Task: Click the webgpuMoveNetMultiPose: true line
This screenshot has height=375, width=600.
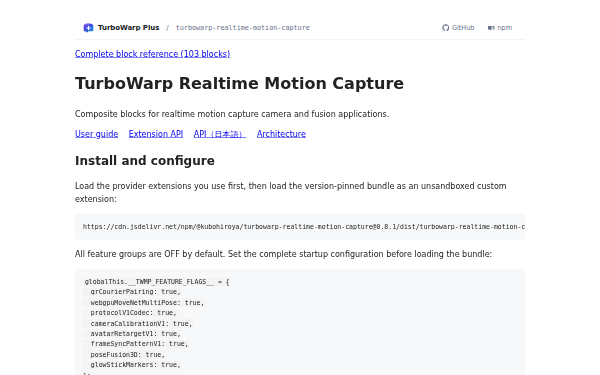Action: (147, 302)
